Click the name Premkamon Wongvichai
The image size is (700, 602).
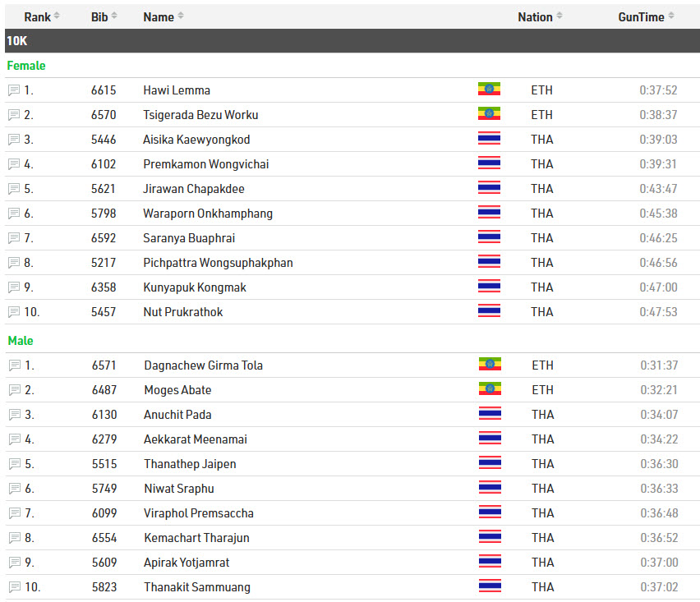(x=205, y=164)
